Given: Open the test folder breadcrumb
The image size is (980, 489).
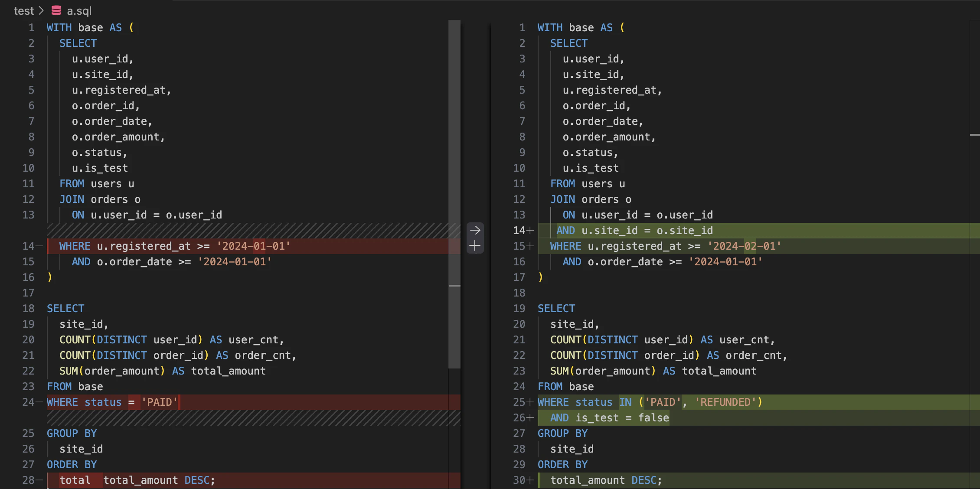Looking at the screenshot, I should (x=23, y=10).
